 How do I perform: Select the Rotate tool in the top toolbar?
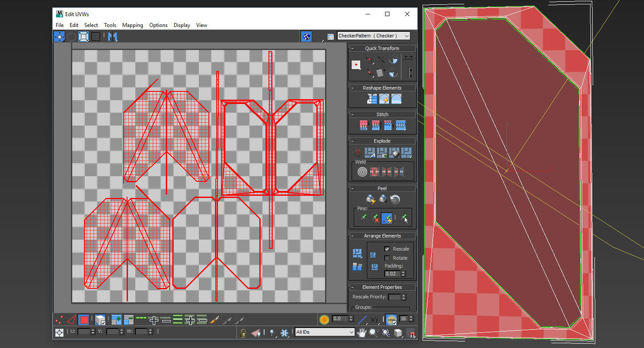[x=71, y=37]
